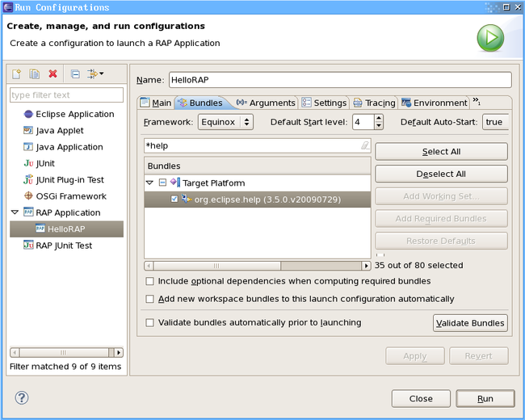Click the Settings tab icon
525x420 pixels.
click(306, 102)
